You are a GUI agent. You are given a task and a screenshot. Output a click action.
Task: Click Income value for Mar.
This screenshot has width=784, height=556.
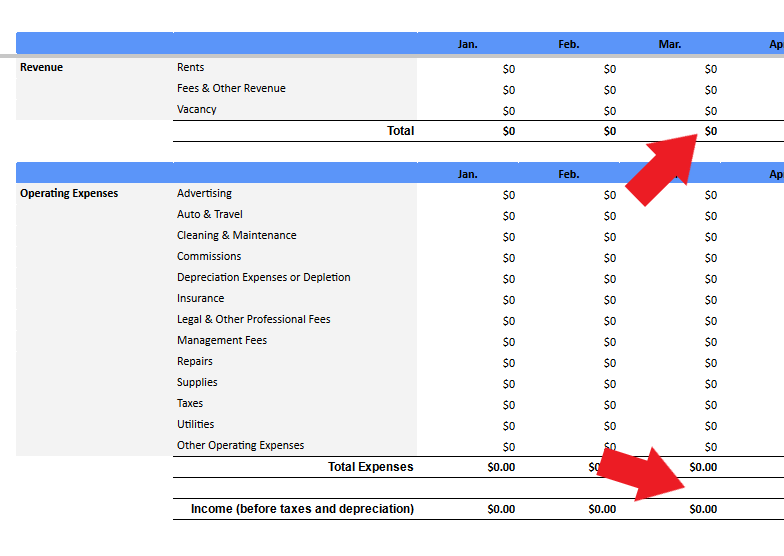pos(703,510)
